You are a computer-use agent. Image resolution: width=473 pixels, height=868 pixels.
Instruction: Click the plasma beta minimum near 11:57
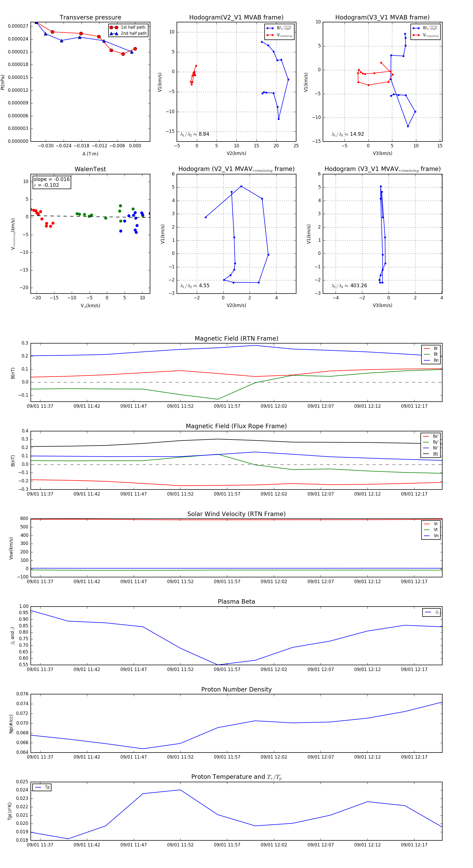coord(218,665)
